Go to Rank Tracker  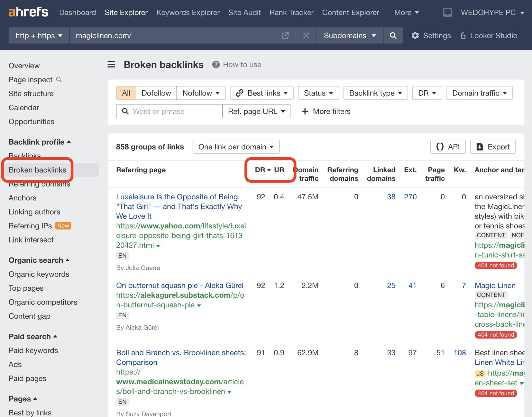(x=291, y=12)
